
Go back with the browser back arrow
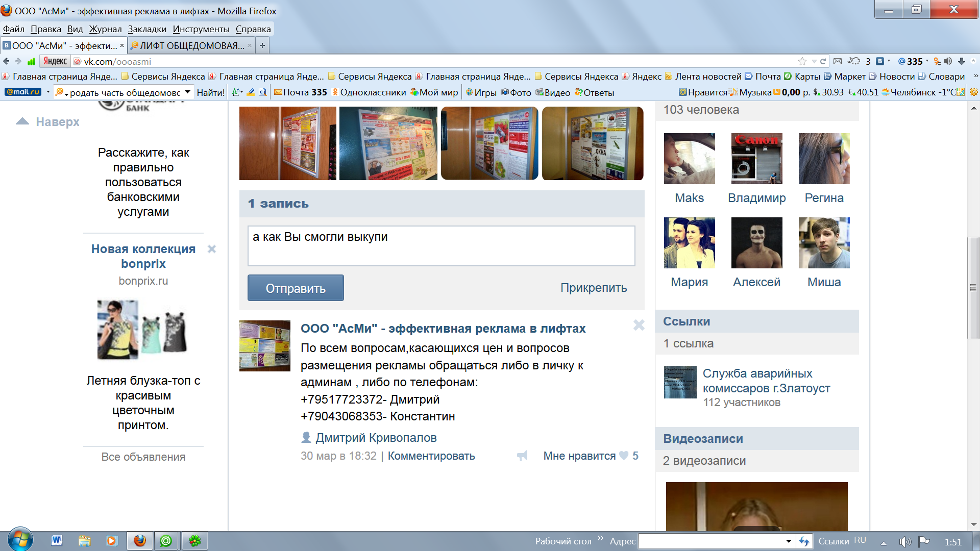click(x=6, y=61)
